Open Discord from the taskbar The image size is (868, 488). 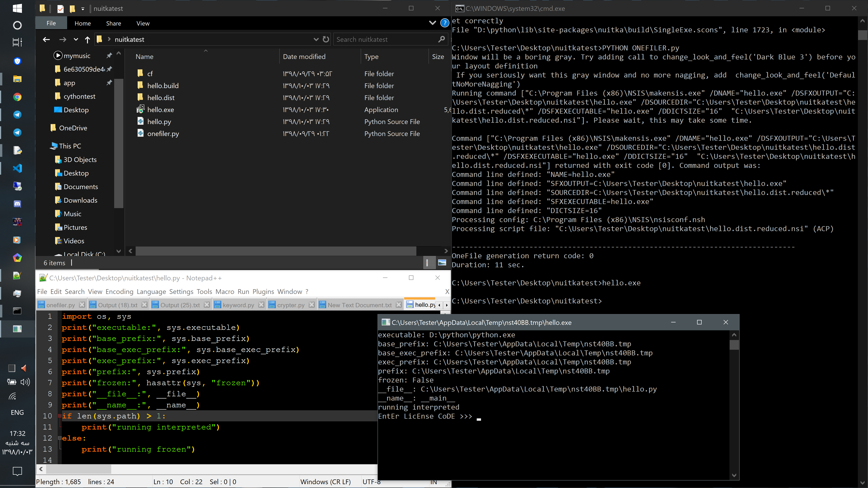17,204
